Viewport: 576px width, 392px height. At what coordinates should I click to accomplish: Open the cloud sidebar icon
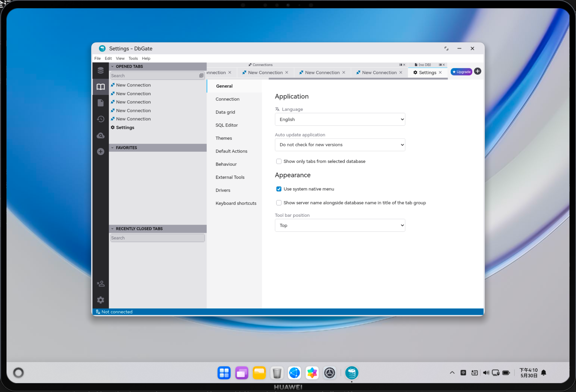(x=101, y=136)
